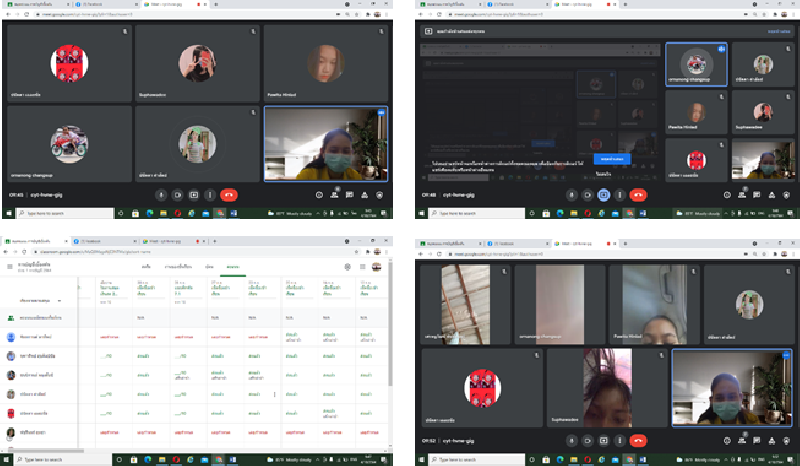The image size is (800, 466).
Task: Open Classroom settings gear icon
Action: (346, 267)
